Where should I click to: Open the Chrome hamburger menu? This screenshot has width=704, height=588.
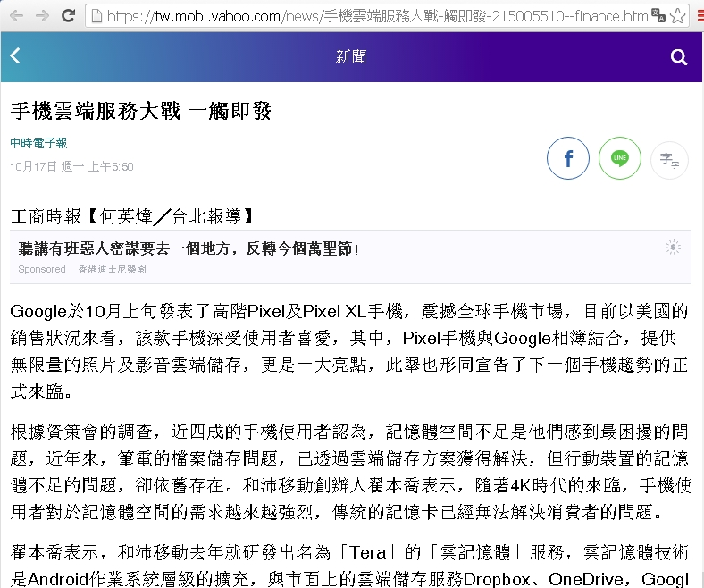697,15
